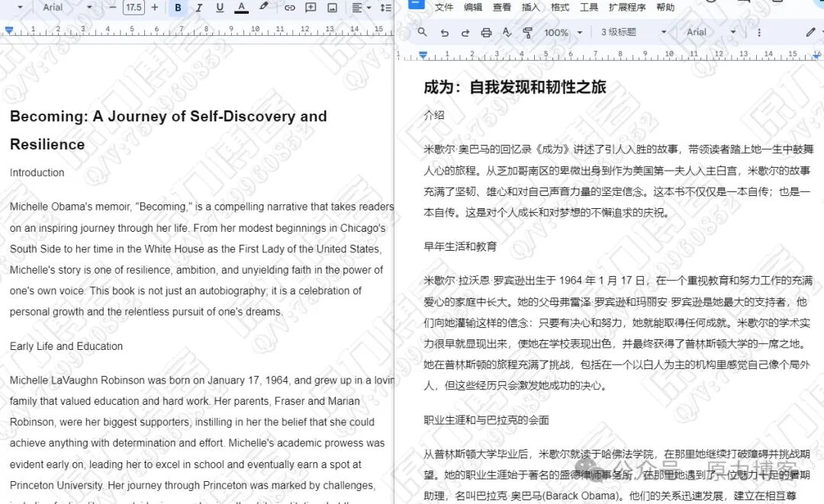Click the Becoming title line in left document
This screenshot has height=504, width=824.
168,117
